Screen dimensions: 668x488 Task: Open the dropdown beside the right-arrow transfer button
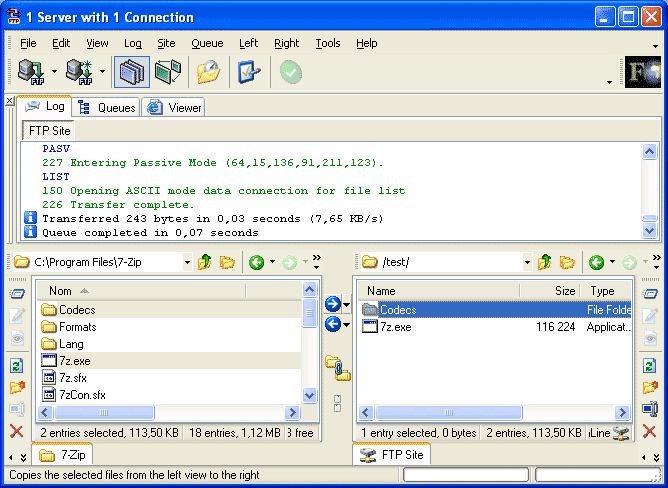pos(346,304)
